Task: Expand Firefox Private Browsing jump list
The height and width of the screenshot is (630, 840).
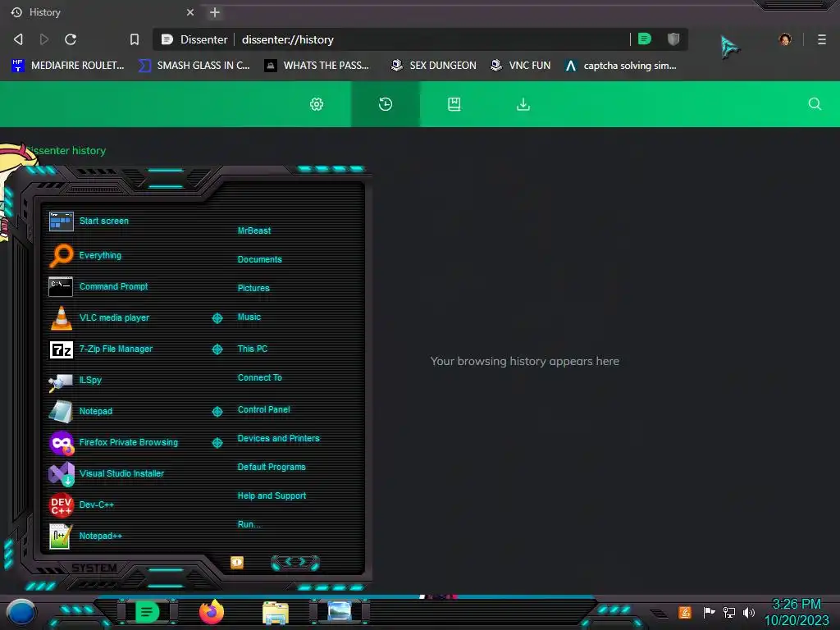Action: pos(217,442)
